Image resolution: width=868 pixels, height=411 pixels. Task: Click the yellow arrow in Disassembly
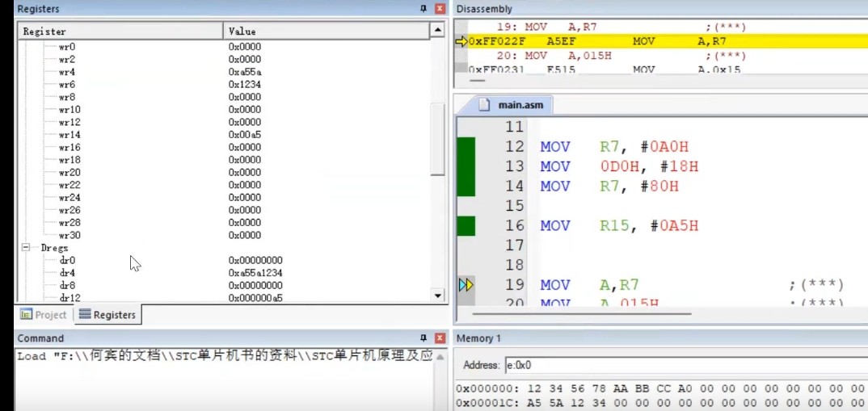click(461, 41)
